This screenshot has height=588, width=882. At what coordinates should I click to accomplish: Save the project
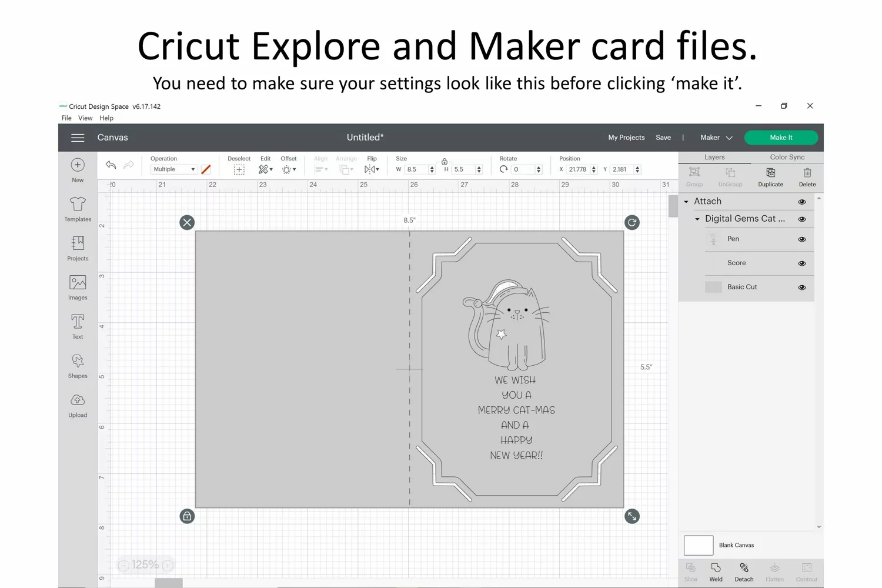pos(663,138)
